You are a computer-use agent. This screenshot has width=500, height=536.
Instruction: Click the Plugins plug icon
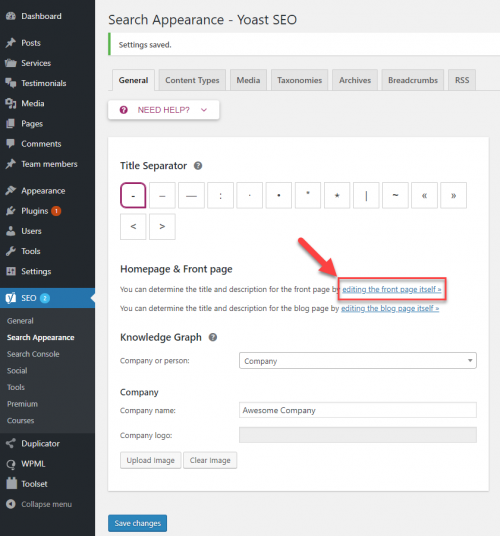11,211
